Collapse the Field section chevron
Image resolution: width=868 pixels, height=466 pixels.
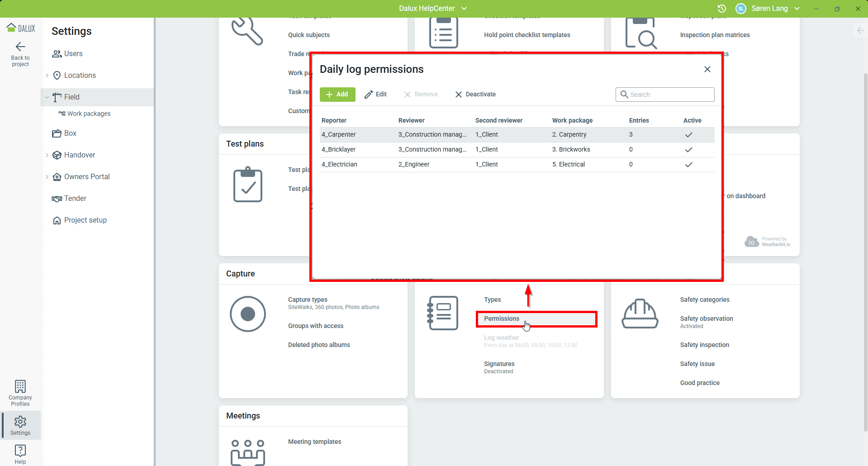click(47, 97)
